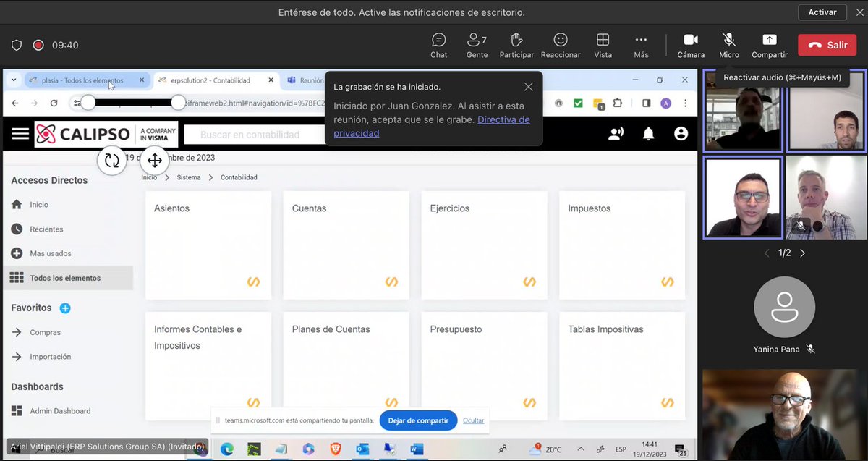Screen dimensions: 868x461
Task: Open the Calipso notifications bell
Action: click(x=647, y=134)
